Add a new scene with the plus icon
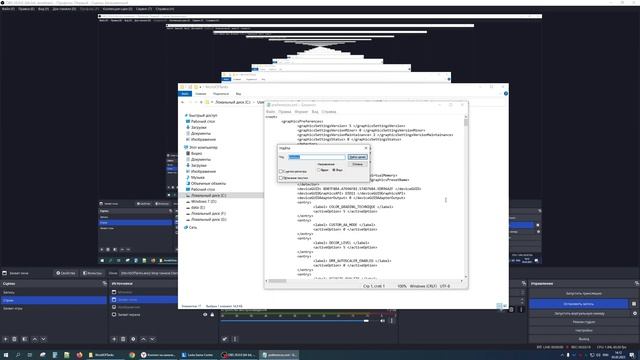This screenshot has height=360, width=640. coord(5,339)
